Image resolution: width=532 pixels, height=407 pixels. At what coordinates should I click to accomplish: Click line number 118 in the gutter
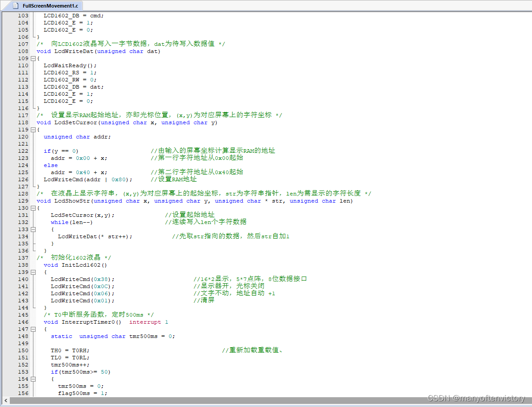[23, 122]
